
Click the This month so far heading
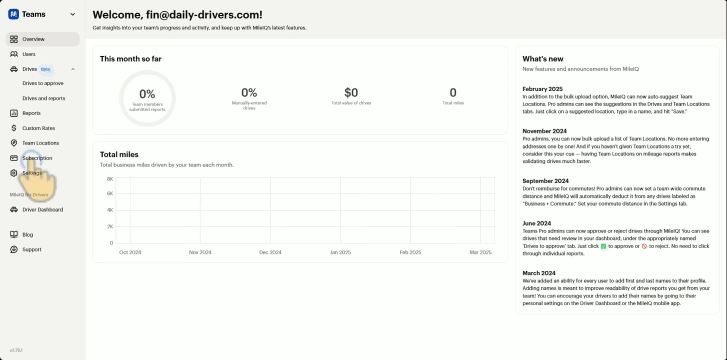[x=131, y=59]
